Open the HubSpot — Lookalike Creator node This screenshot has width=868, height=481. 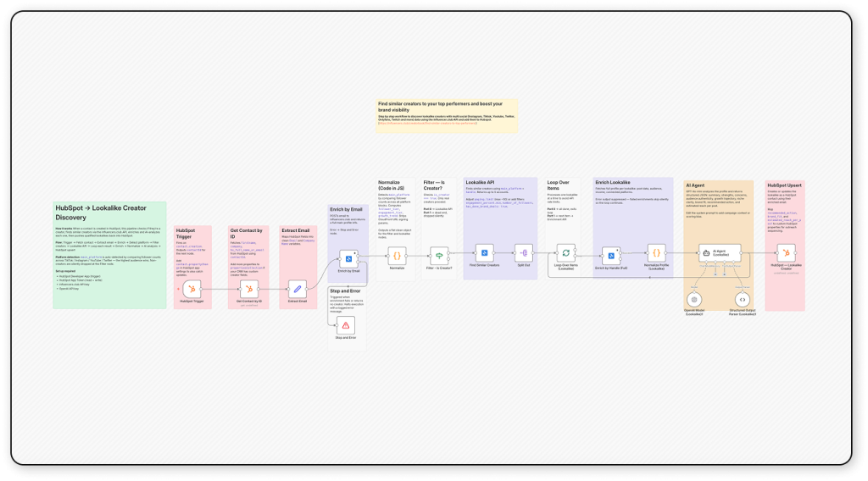coord(787,252)
